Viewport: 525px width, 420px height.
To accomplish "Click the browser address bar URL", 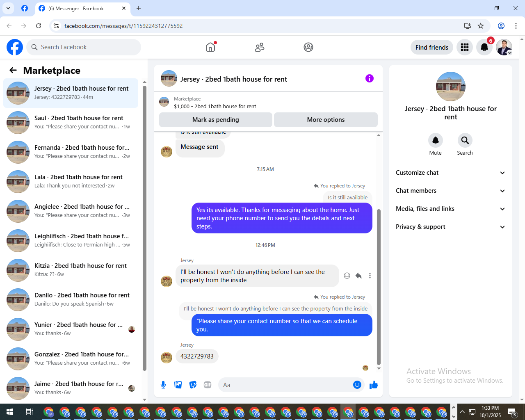I will pos(123,26).
